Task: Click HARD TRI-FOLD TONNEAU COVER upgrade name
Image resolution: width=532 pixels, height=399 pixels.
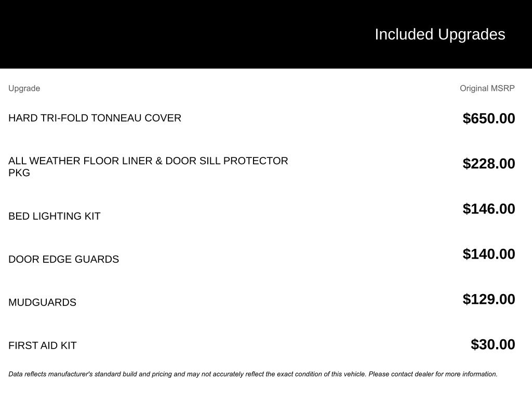Action: [95, 118]
